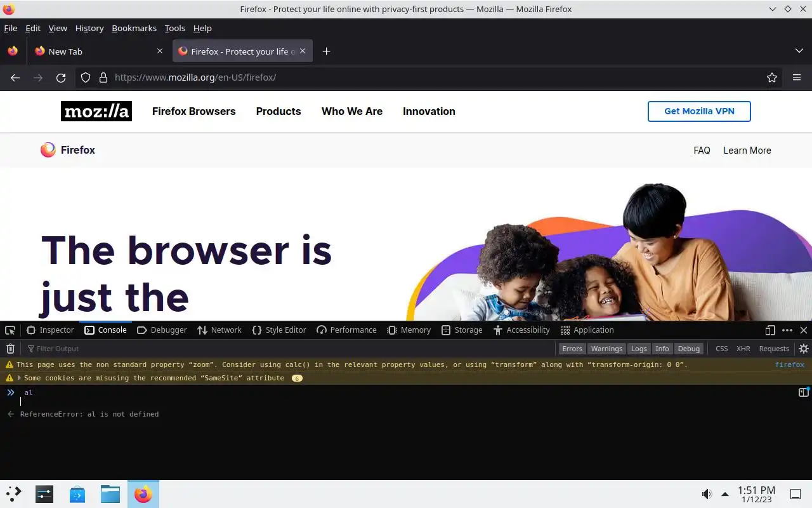Image resolution: width=812 pixels, height=508 pixels.
Task: Open console settings gear
Action: (804, 349)
